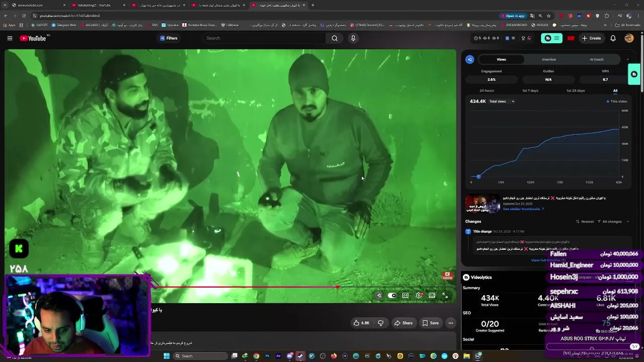The width and height of the screenshot is (644, 362).
Task: Open Photoshop from the taskbar
Action: pyautogui.click(x=267, y=356)
